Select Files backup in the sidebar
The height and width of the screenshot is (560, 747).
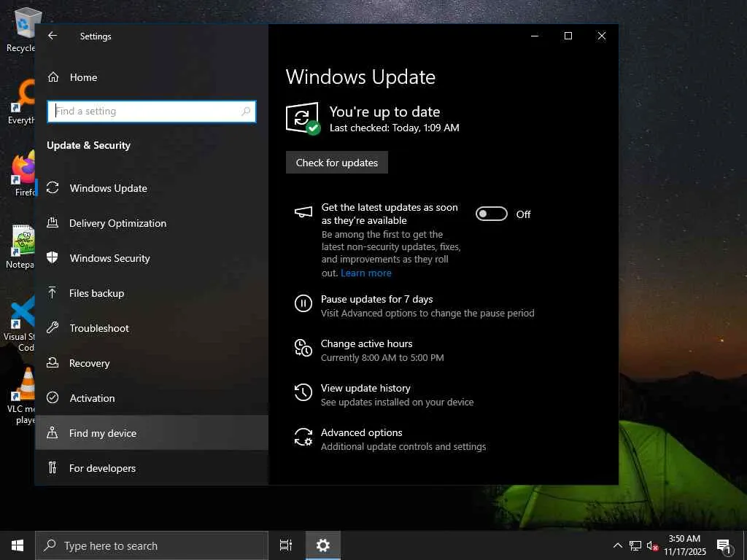coord(152,293)
